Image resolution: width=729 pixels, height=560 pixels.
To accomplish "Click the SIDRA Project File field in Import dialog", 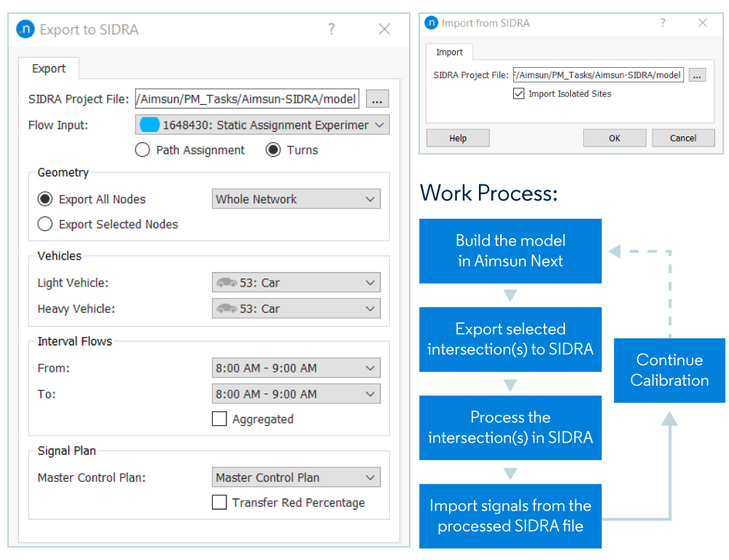I will point(599,75).
